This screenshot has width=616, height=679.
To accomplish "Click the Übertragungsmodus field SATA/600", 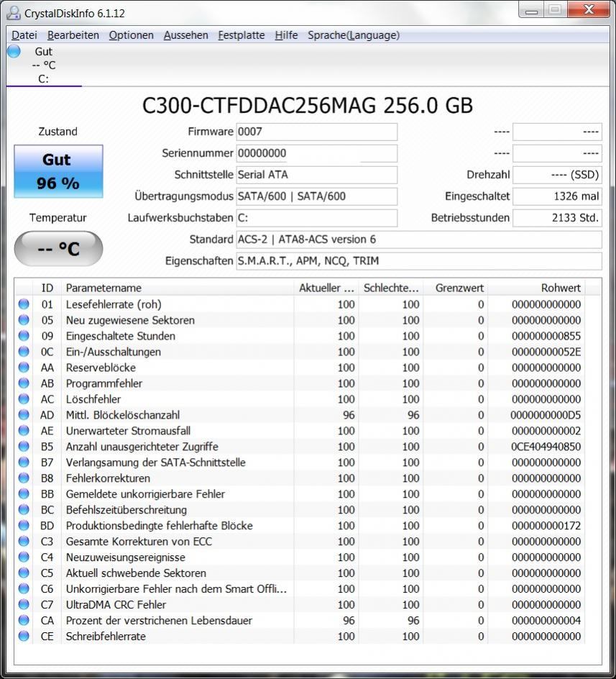I will 316,196.
